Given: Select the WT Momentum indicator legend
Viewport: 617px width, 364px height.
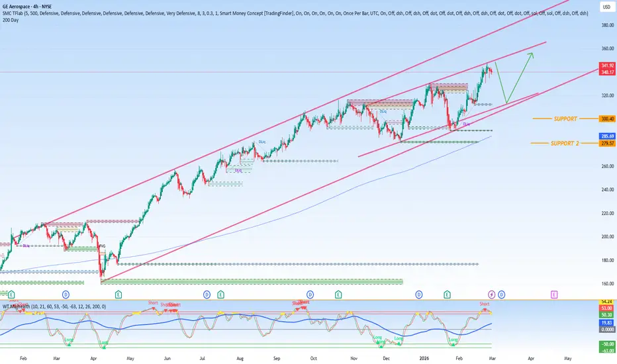Looking at the screenshot, I should 54,306.
